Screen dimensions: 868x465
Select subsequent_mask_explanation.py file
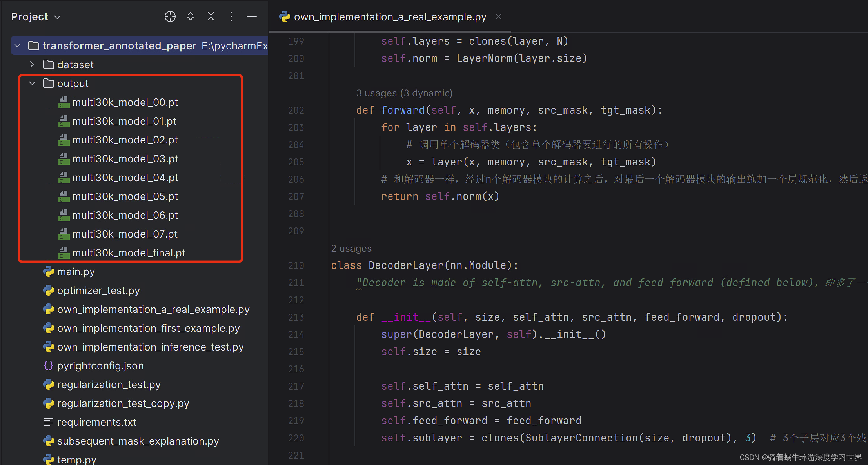coord(138,441)
